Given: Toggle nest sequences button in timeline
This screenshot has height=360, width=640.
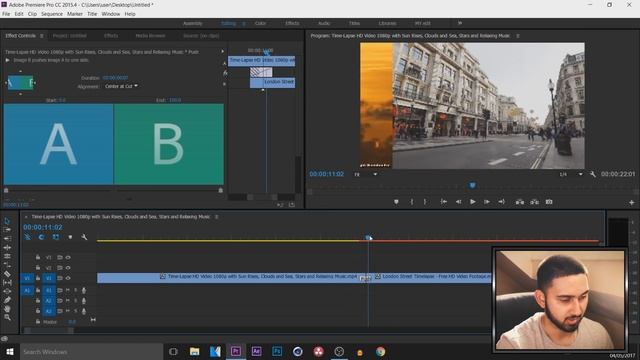Looking at the screenshot, I should click(27, 237).
